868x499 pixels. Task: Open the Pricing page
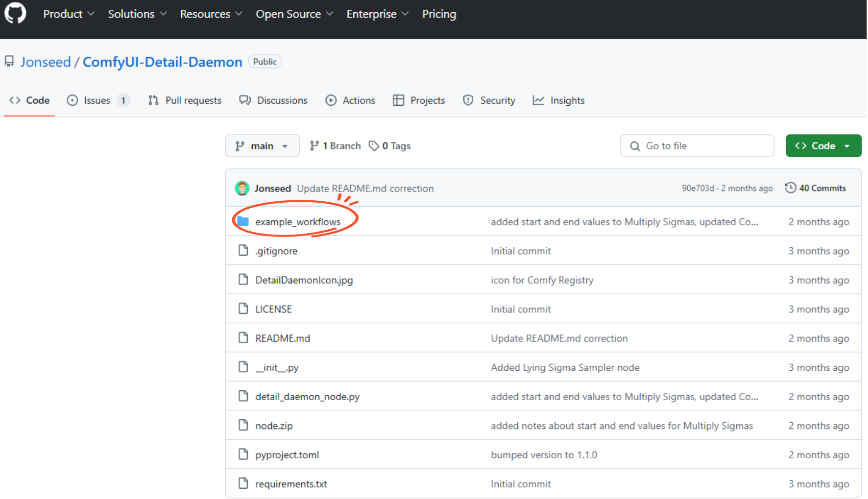439,14
